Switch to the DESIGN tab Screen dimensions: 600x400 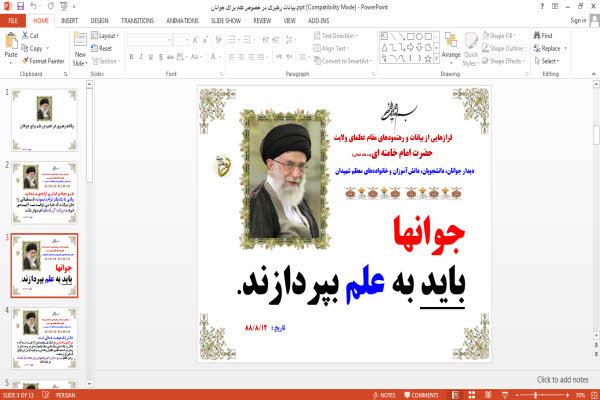click(x=99, y=21)
